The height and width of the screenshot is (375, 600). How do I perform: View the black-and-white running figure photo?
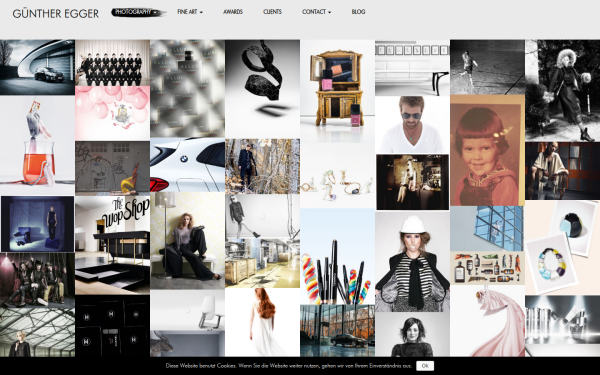[488, 67]
